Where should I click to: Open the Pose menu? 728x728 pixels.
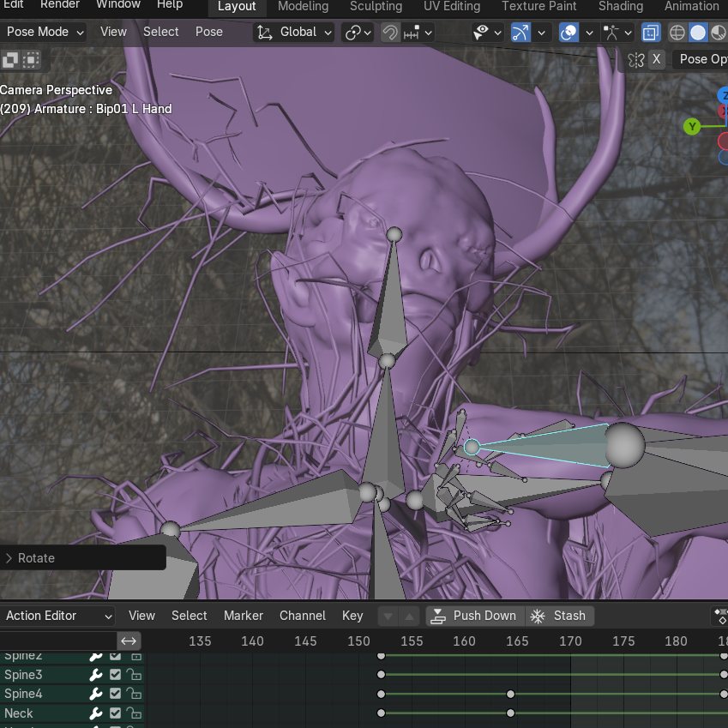point(209,32)
